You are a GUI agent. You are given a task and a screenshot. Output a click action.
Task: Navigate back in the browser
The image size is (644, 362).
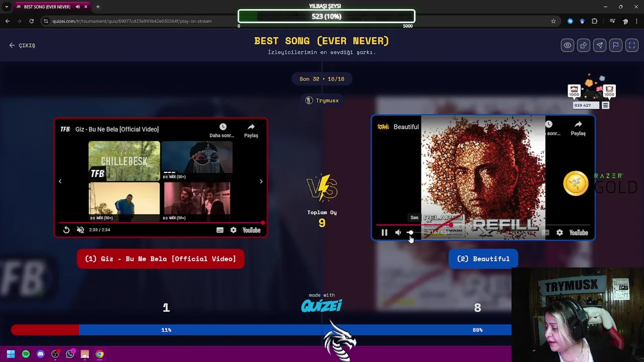coord(7,21)
